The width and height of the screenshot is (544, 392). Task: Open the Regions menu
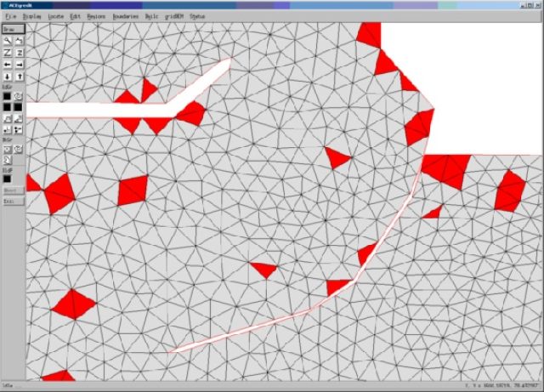click(96, 16)
